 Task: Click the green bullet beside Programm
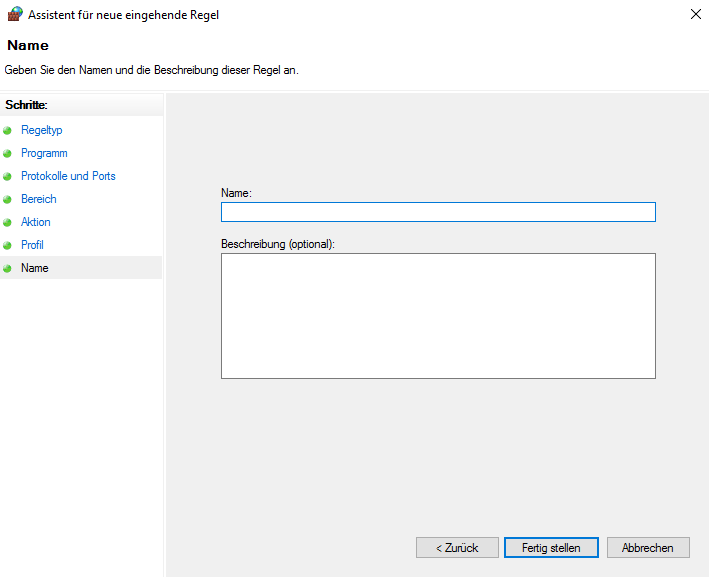(x=7, y=154)
